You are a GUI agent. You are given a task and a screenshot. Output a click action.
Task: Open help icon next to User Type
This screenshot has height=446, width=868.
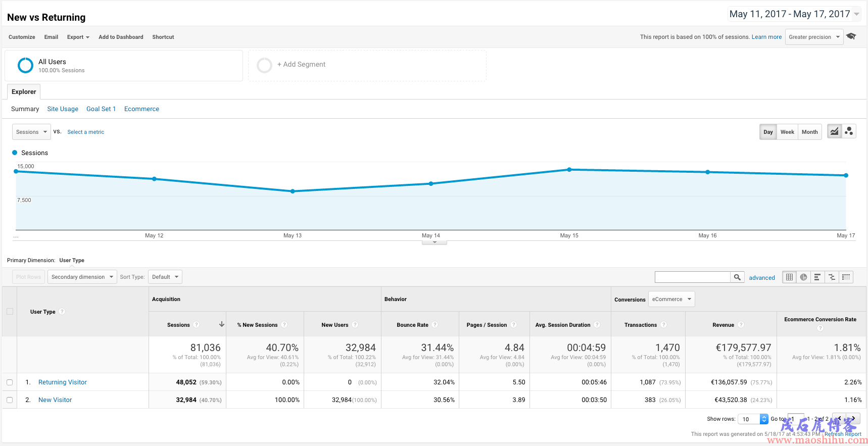point(62,312)
